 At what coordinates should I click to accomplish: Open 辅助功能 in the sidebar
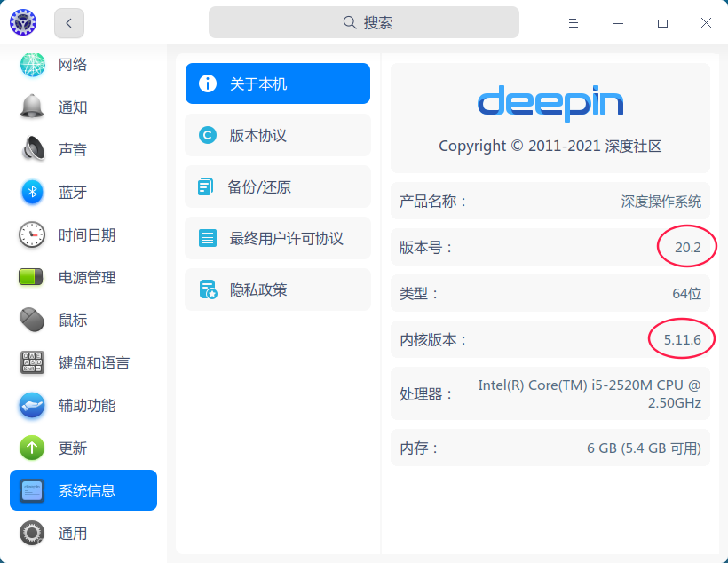(x=83, y=406)
